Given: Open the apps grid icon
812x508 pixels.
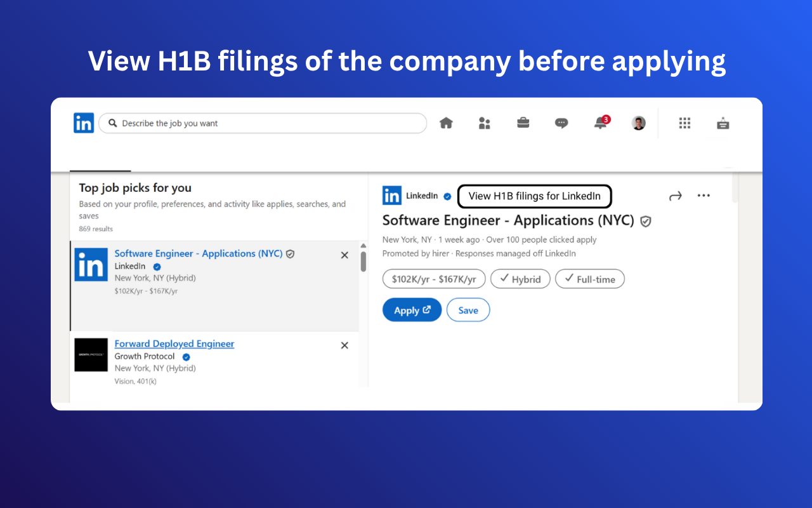Looking at the screenshot, I should pos(684,123).
